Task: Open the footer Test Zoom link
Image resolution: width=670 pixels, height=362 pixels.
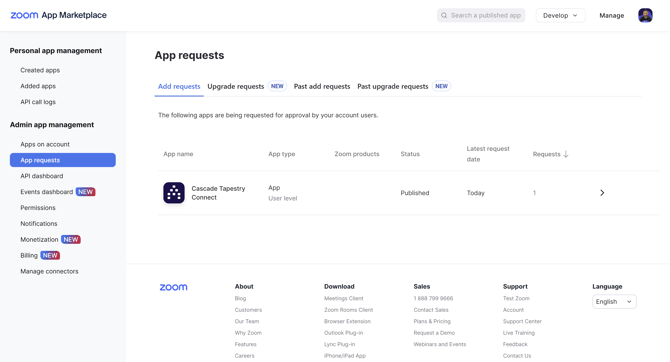Action: point(516,298)
